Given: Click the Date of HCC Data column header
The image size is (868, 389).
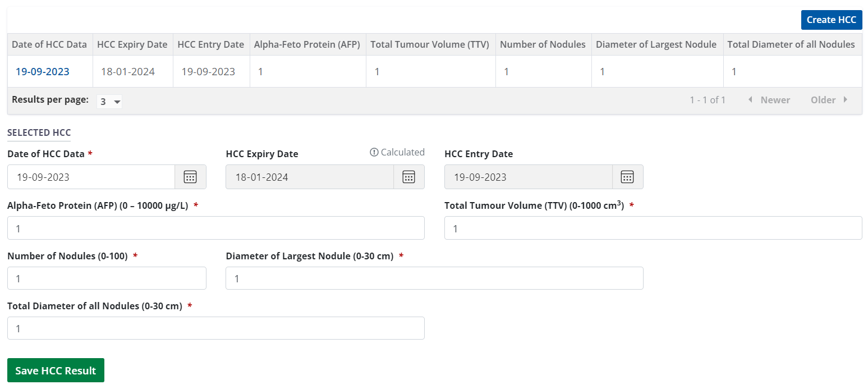Looking at the screenshot, I should (49, 44).
